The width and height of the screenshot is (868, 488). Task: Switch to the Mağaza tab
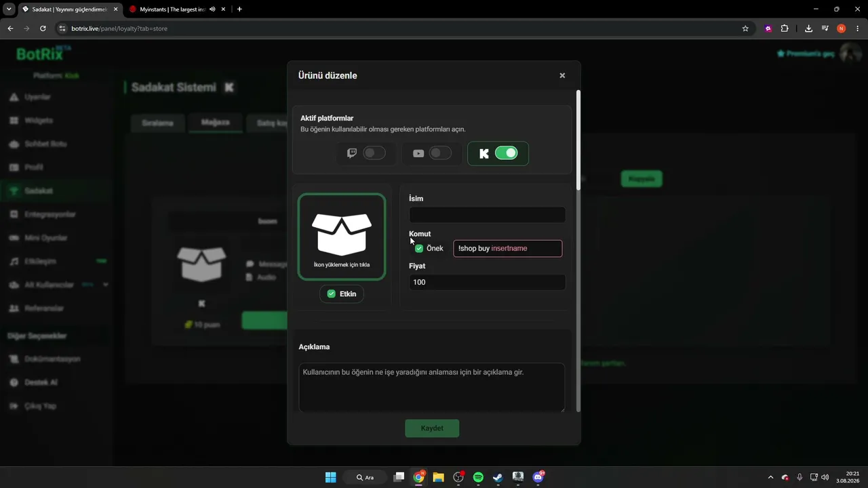pyautogui.click(x=216, y=123)
